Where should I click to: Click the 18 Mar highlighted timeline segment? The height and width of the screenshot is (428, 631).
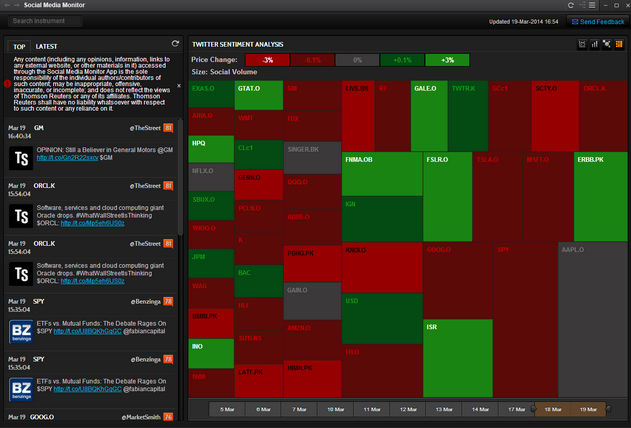click(x=553, y=409)
